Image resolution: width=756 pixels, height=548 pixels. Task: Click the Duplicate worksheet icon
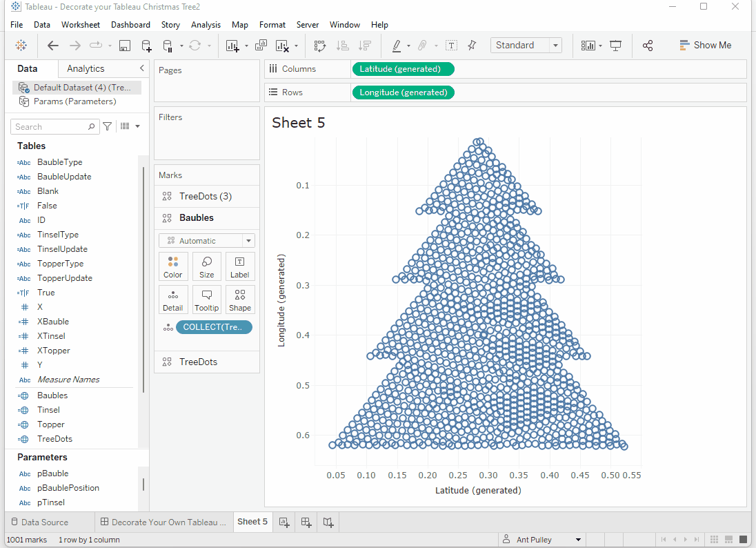click(261, 46)
